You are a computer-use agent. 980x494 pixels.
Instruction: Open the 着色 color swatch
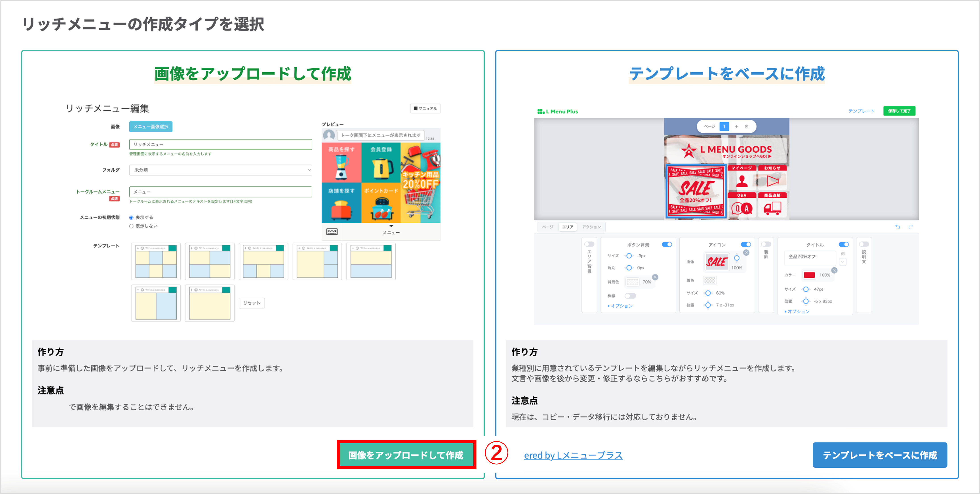click(x=710, y=281)
